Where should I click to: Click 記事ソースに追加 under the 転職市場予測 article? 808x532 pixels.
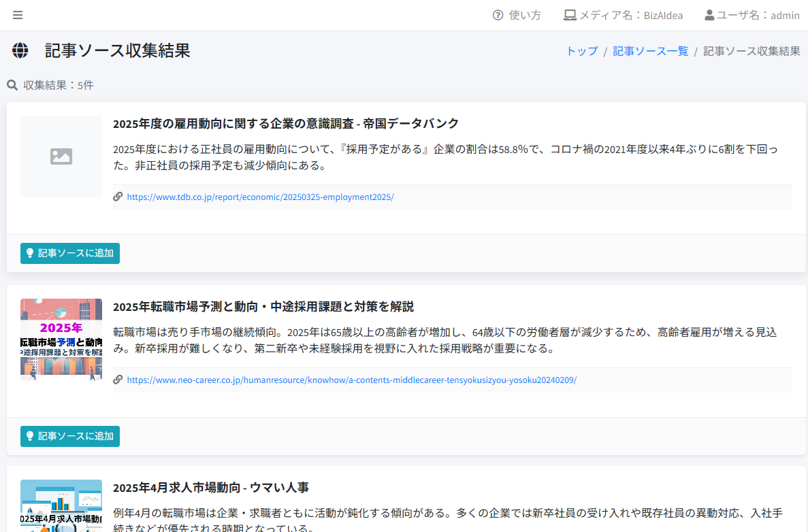[x=69, y=436]
